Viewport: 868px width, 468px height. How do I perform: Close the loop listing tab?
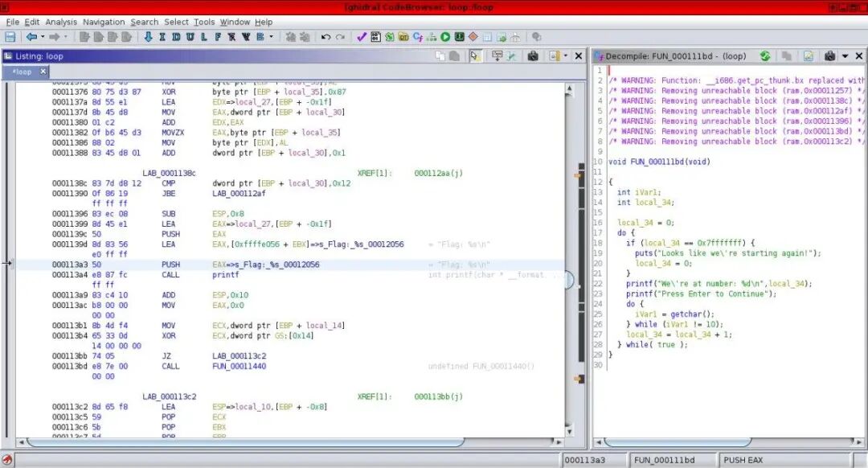coord(43,72)
